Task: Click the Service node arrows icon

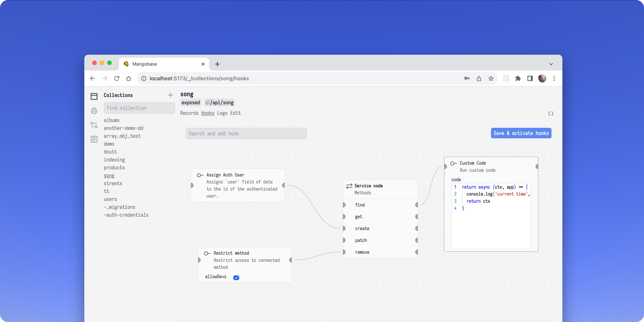Action: 349,186
